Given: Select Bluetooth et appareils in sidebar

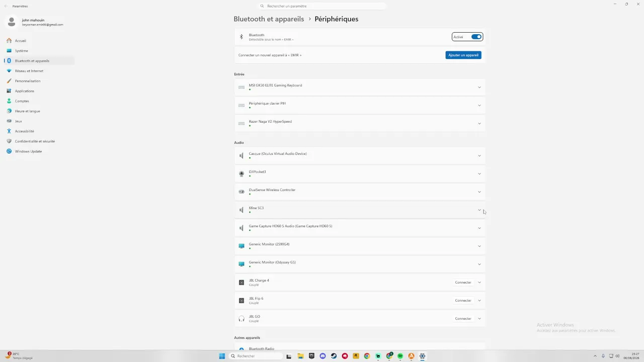Looking at the screenshot, I should click(39, 61).
